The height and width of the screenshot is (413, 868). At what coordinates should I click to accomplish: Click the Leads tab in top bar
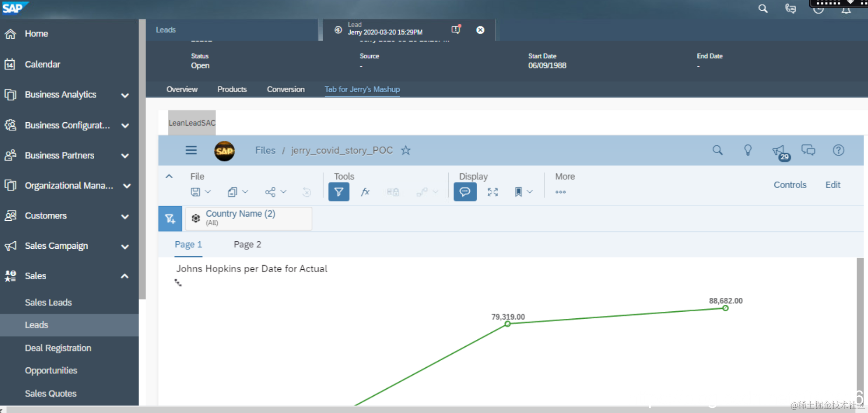click(166, 30)
